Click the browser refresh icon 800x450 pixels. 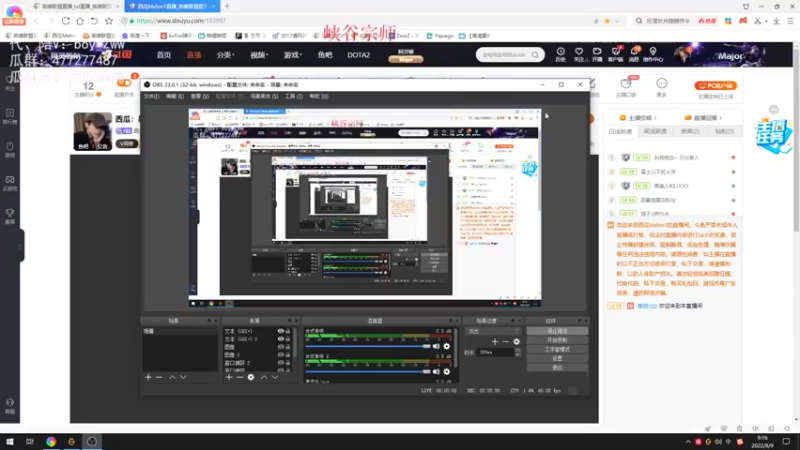click(x=65, y=21)
